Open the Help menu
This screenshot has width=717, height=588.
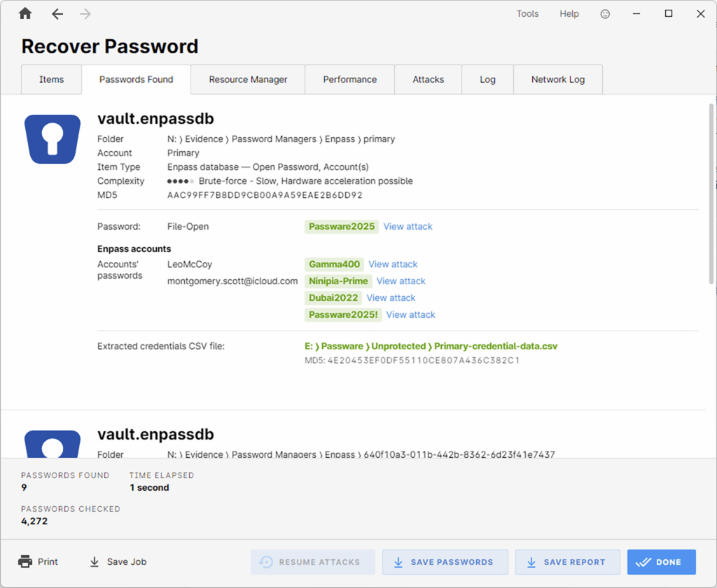569,14
